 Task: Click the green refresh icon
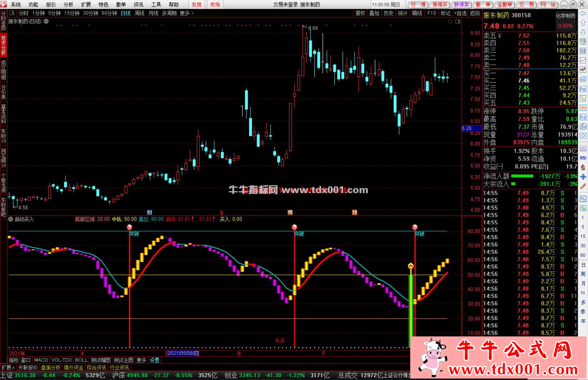tap(583, 208)
